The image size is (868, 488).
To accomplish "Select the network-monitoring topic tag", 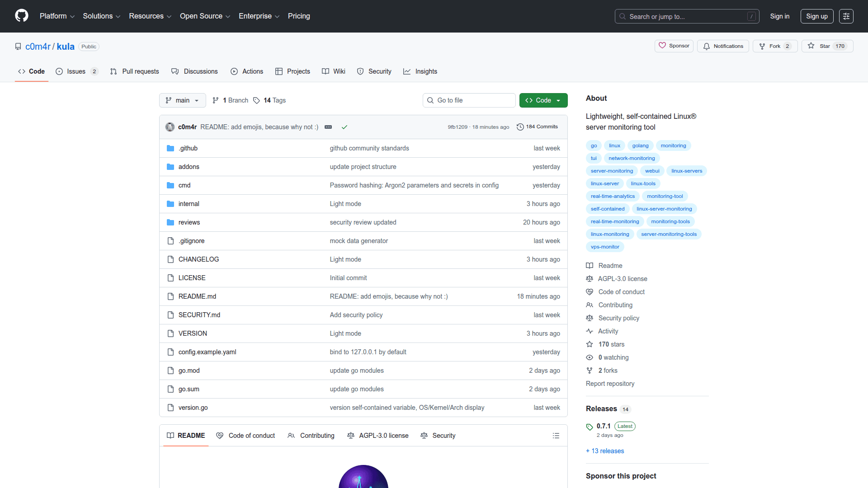I will [631, 158].
